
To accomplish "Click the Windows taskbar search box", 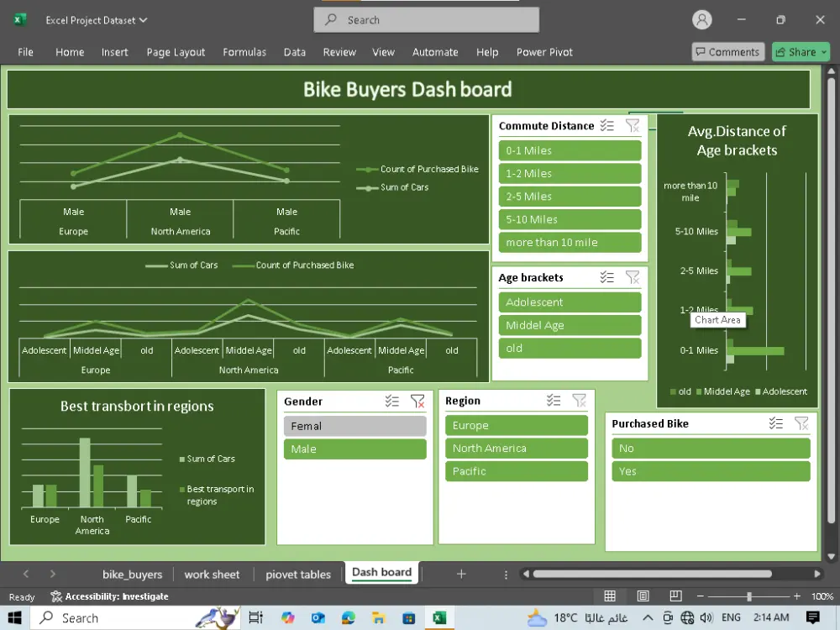I will pyautogui.click(x=137, y=617).
